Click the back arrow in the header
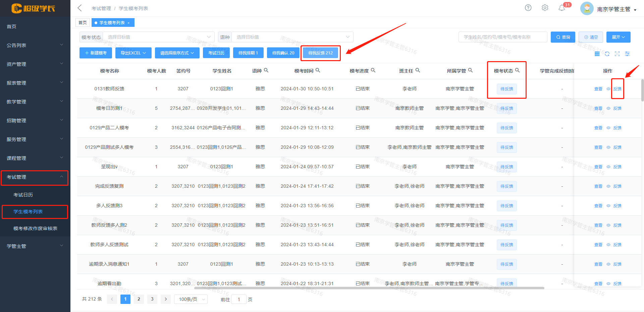644x312 pixels. [80, 8]
